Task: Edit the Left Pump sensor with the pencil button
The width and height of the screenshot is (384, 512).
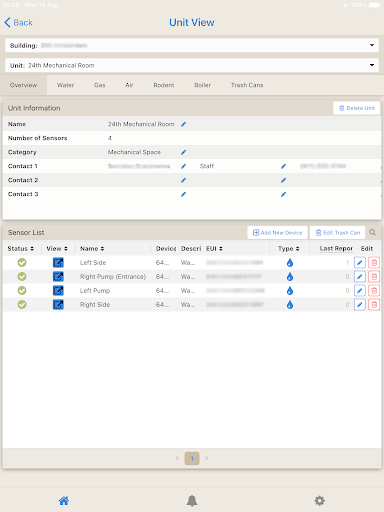Action: (360, 291)
